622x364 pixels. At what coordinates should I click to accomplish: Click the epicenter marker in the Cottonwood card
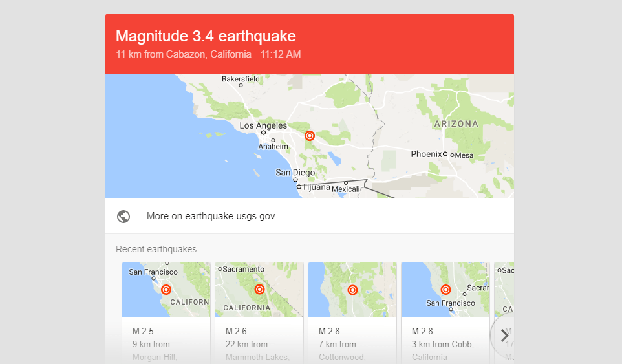point(352,290)
